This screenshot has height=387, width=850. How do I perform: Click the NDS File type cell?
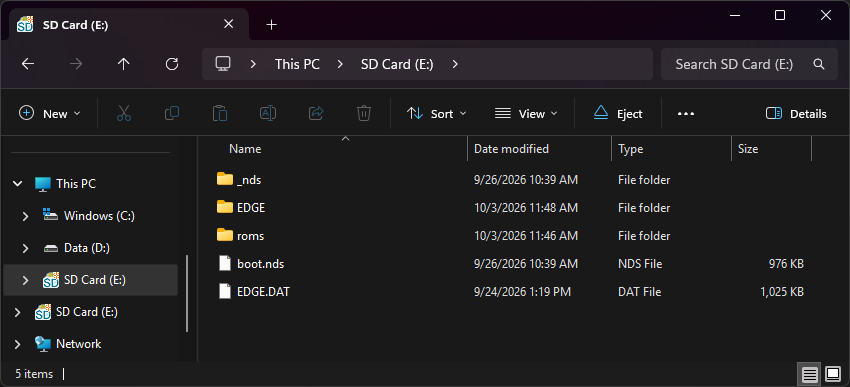click(x=640, y=264)
